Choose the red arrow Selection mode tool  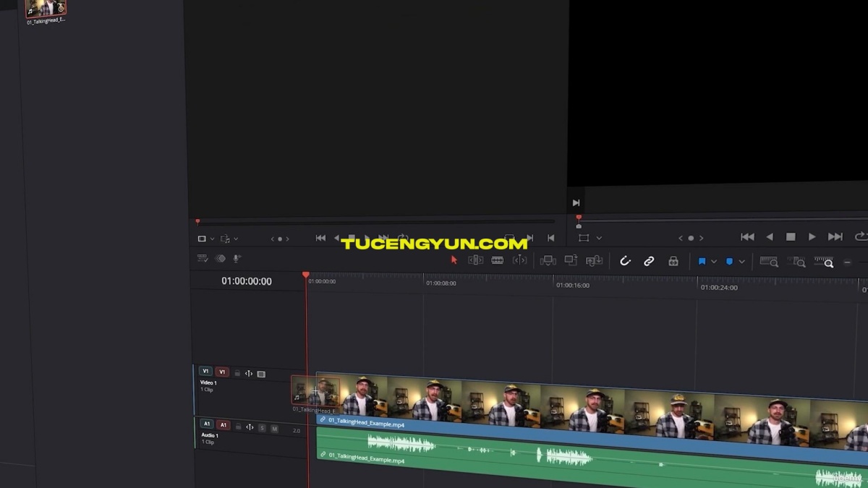[454, 260]
